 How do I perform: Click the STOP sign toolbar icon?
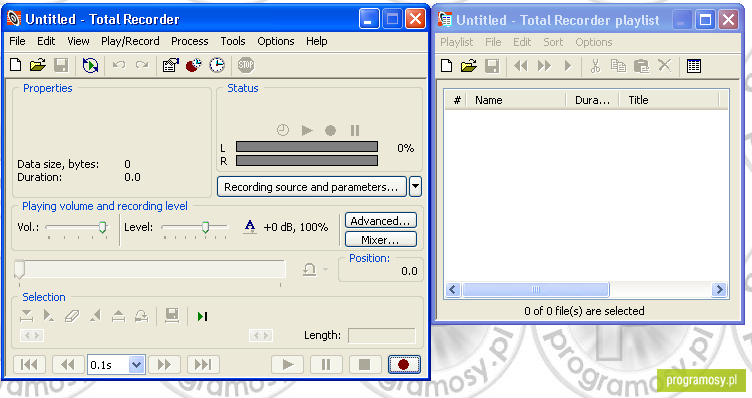(x=246, y=65)
